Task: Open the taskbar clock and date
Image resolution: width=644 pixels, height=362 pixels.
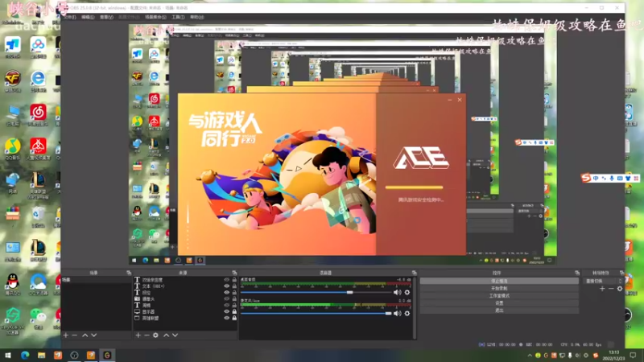Action: (614, 356)
